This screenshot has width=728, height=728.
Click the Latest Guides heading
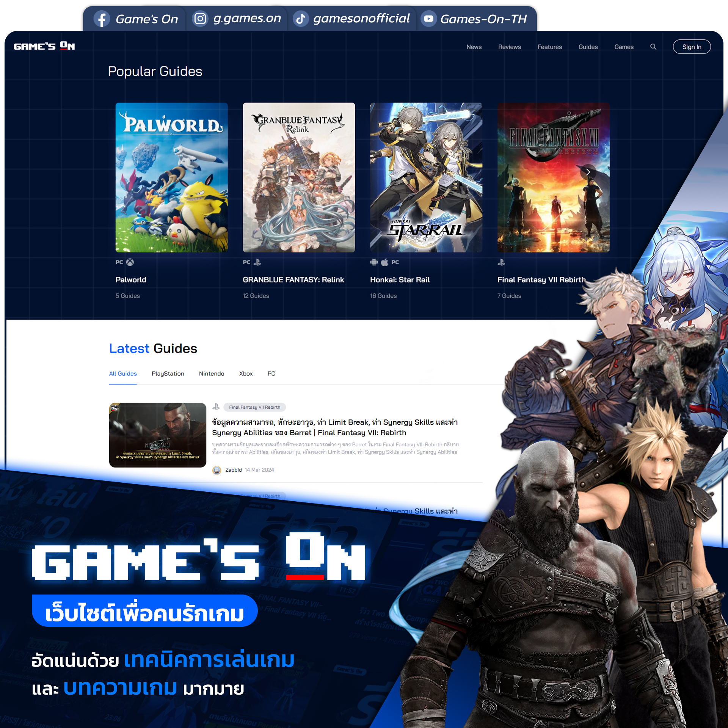153,348
